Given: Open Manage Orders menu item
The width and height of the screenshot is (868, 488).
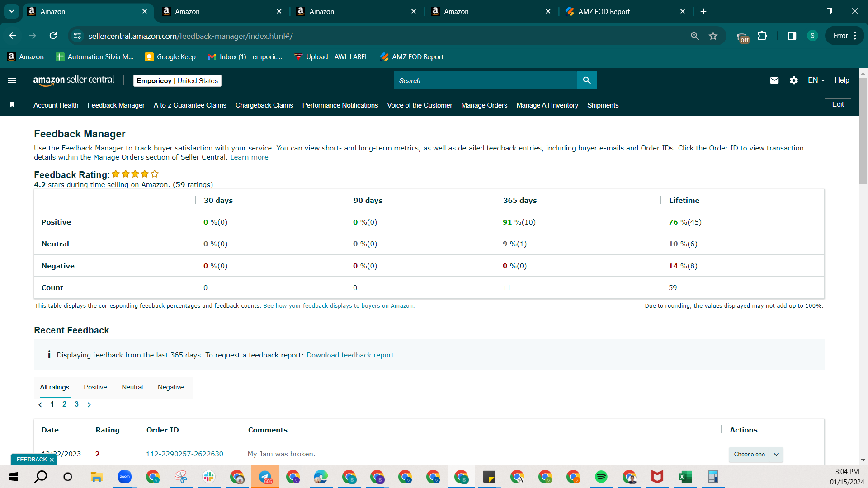Looking at the screenshot, I should point(484,105).
